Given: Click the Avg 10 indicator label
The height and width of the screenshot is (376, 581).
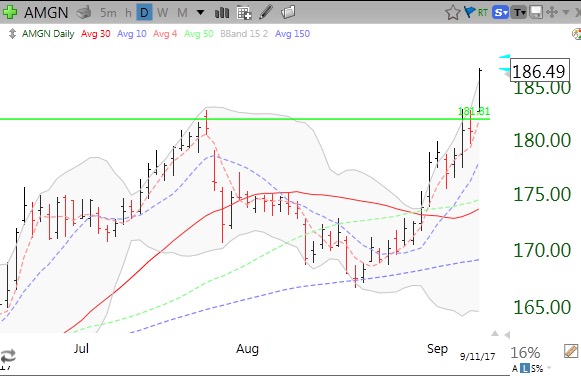Looking at the screenshot, I should pyautogui.click(x=132, y=34).
